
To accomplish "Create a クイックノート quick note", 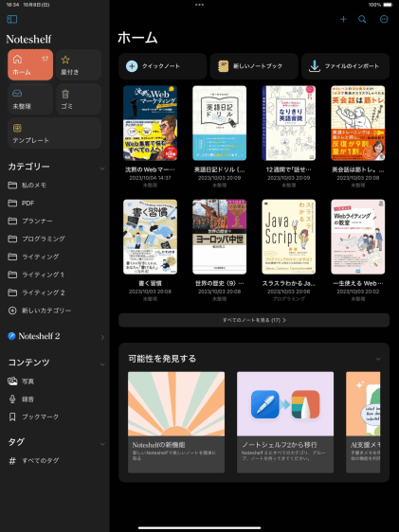I will (x=163, y=66).
